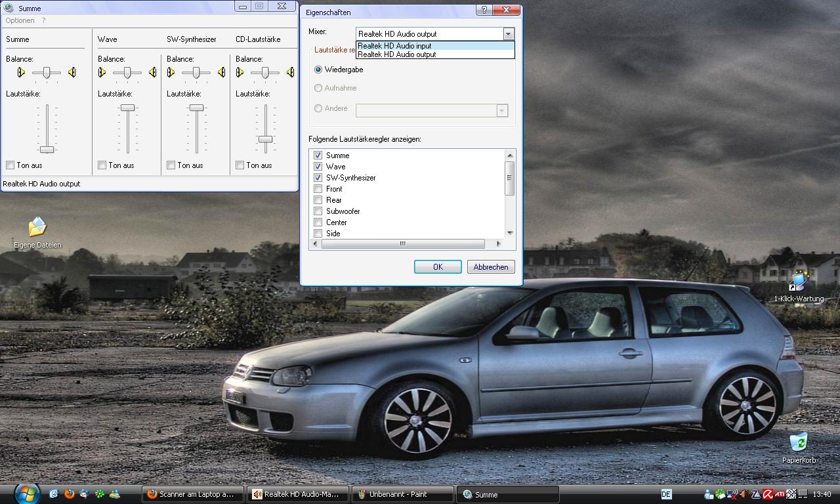840x504 pixels.
Task: Click the controls list scroll down arrow
Action: 509,233
